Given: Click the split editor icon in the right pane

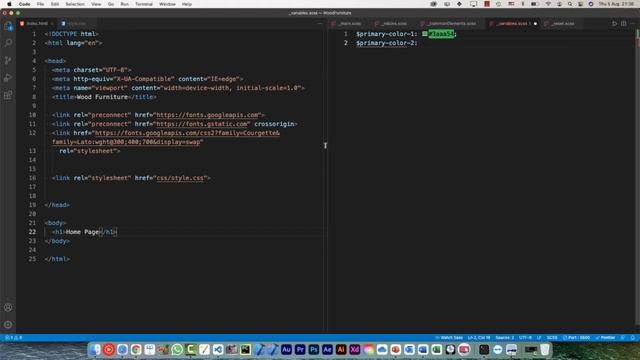Looking at the screenshot, I should tap(624, 24).
